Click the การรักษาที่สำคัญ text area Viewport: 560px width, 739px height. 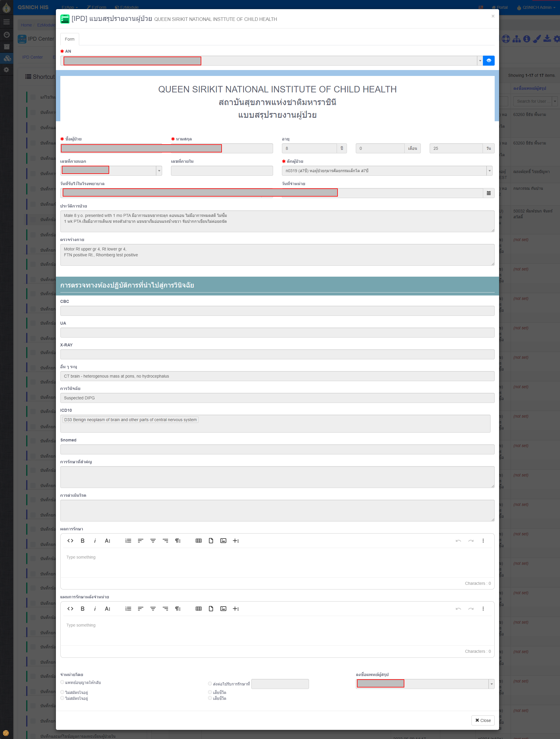coord(277,477)
